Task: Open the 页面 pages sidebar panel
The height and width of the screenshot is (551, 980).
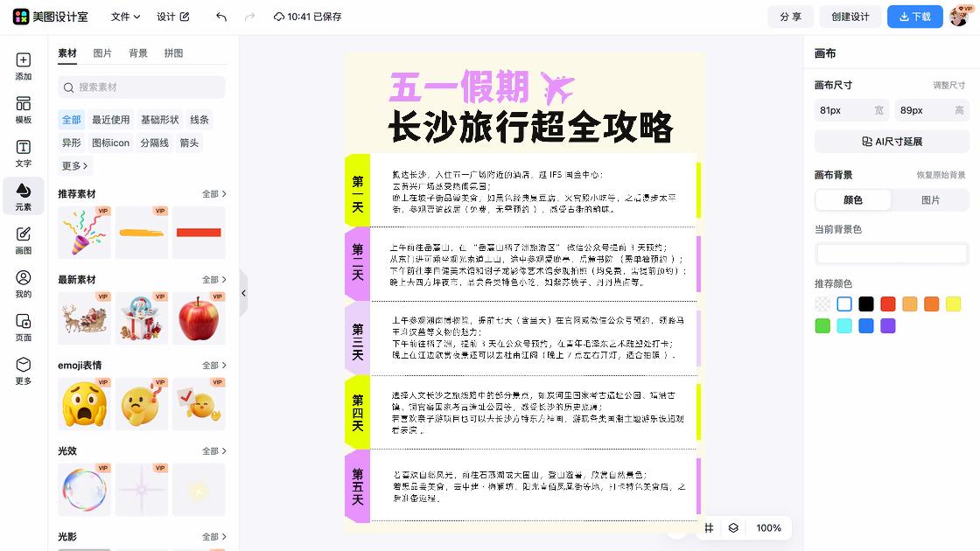Action: point(23,327)
